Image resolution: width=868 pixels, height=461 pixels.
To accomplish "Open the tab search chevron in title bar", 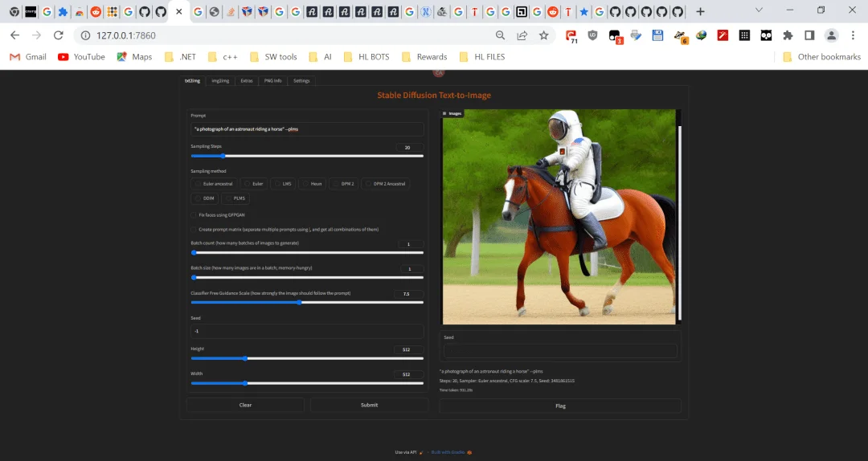I will [x=759, y=10].
